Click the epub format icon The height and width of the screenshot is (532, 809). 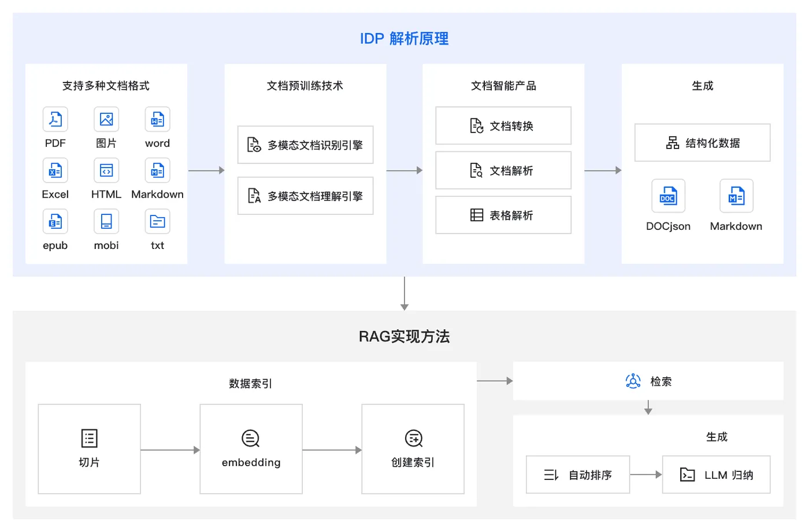coord(55,221)
